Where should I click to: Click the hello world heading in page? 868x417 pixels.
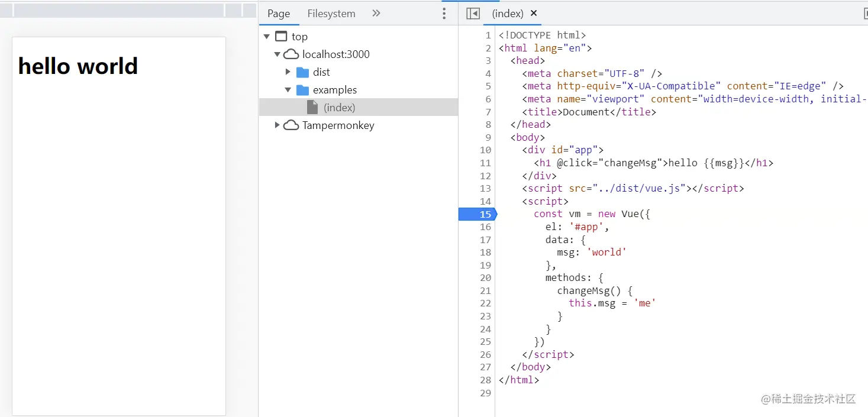point(78,66)
